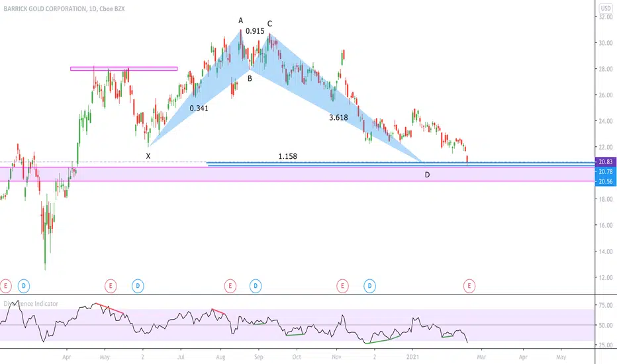Open the USD currency selector
Viewport: 617px width, 364px height.
click(606, 8)
